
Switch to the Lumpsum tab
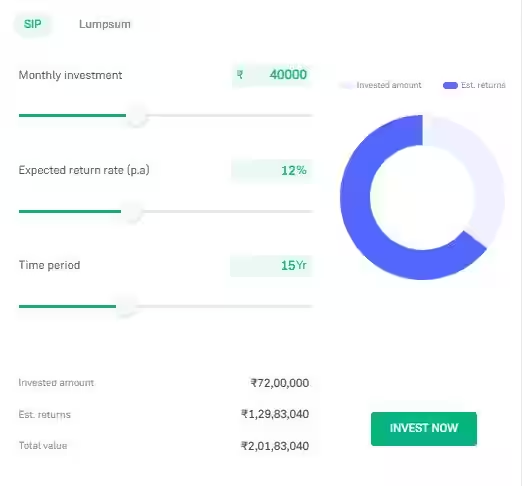coord(105,24)
